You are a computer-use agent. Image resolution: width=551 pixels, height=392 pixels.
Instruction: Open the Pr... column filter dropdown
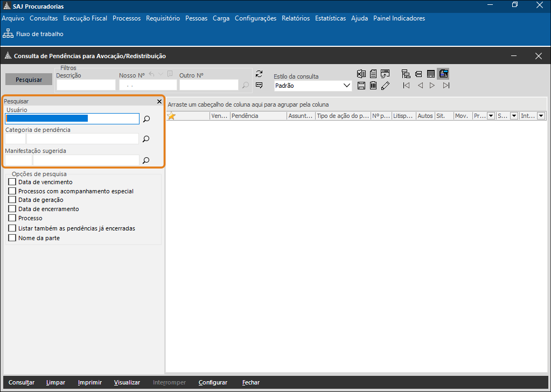tap(491, 116)
